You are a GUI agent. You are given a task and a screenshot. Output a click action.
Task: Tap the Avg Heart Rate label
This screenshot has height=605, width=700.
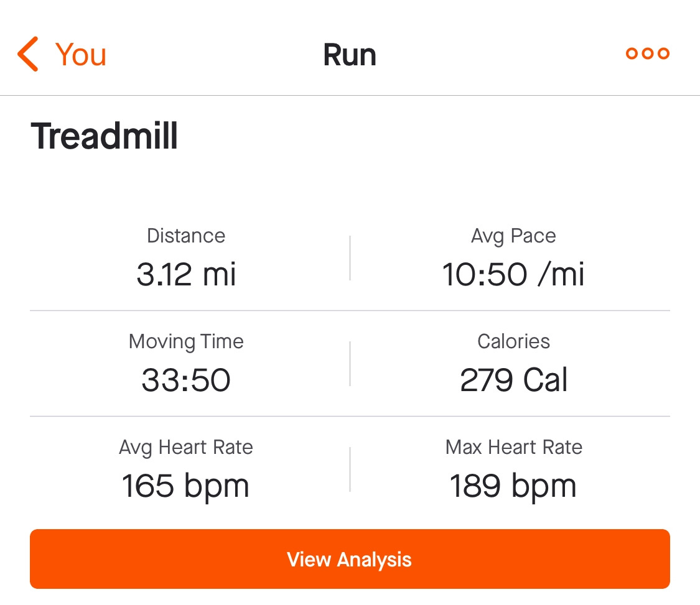click(186, 447)
